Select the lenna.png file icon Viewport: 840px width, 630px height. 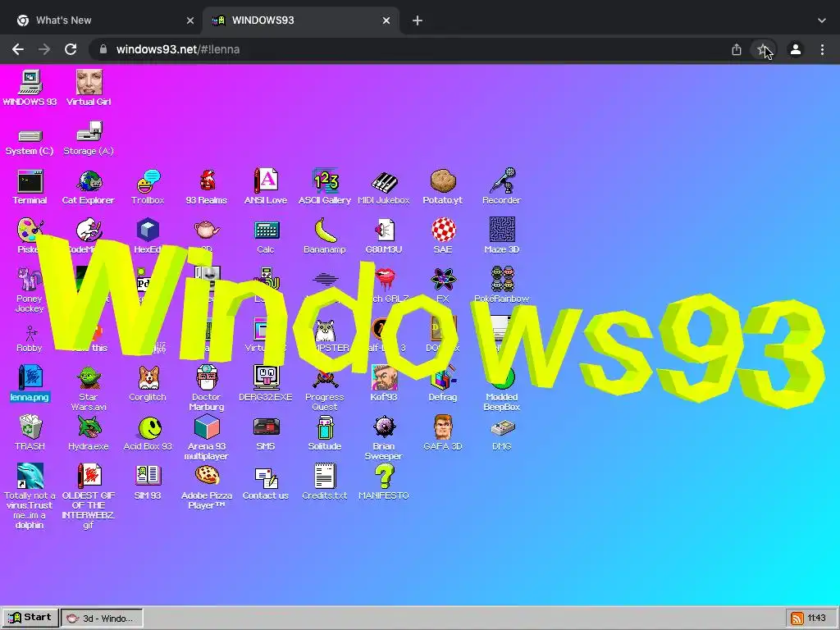pos(30,384)
